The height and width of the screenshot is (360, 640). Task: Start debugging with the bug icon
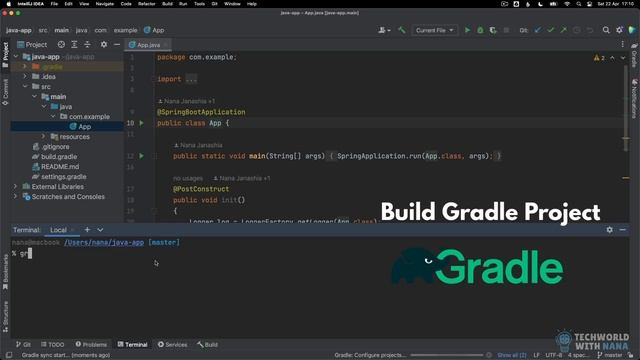pos(480,30)
